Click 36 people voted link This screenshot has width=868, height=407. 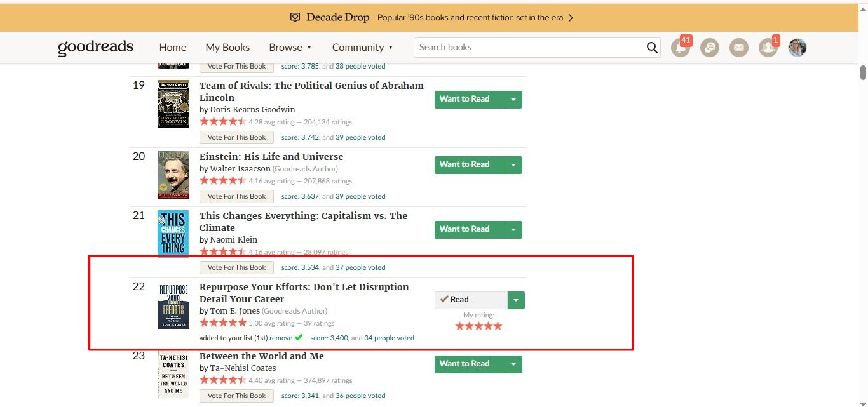pos(360,396)
